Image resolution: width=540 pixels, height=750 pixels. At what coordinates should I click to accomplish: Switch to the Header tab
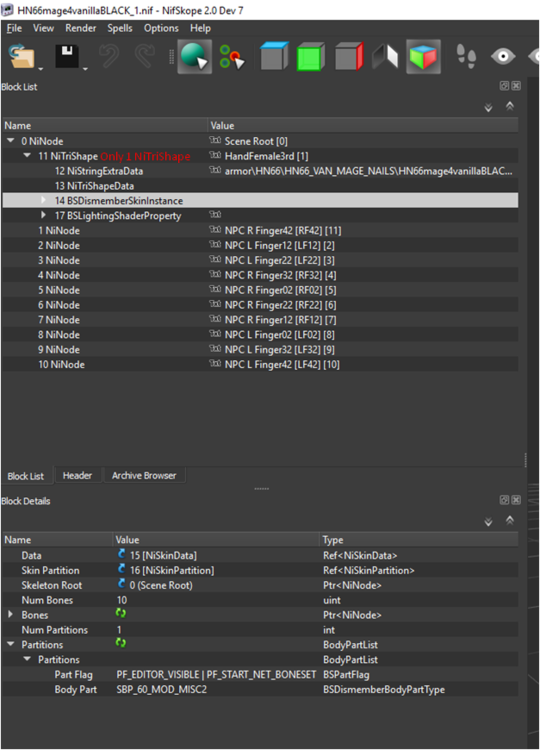(x=77, y=475)
